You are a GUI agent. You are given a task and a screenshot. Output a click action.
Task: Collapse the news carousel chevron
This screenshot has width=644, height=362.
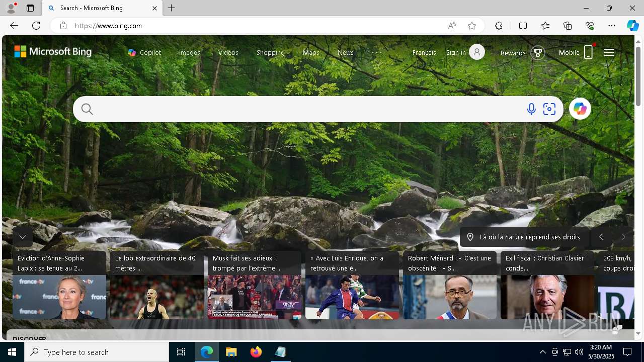tap(23, 237)
